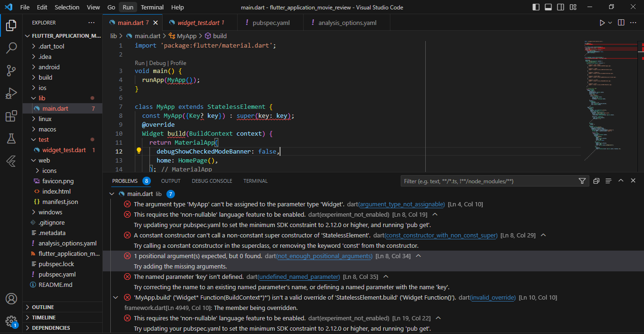Run the Dart file with play button
The image size is (644, 334).
pos(602,23)
